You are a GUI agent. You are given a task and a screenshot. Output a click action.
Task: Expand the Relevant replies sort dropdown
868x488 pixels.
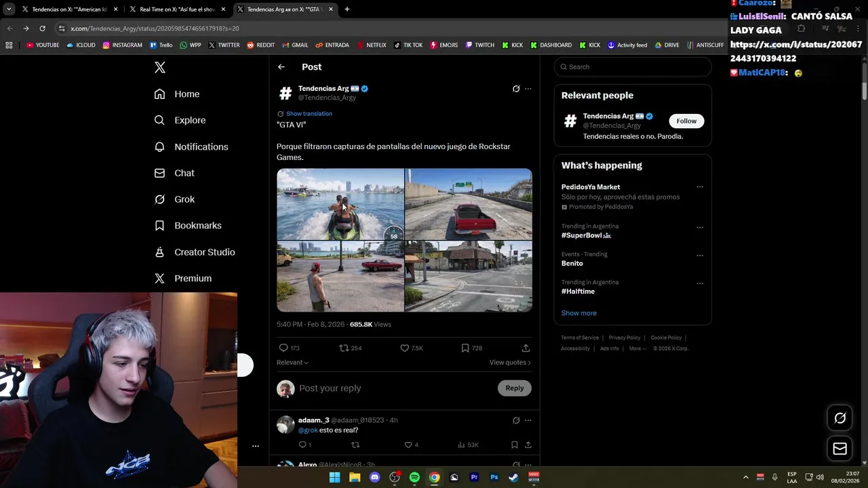tap(292, 363)
